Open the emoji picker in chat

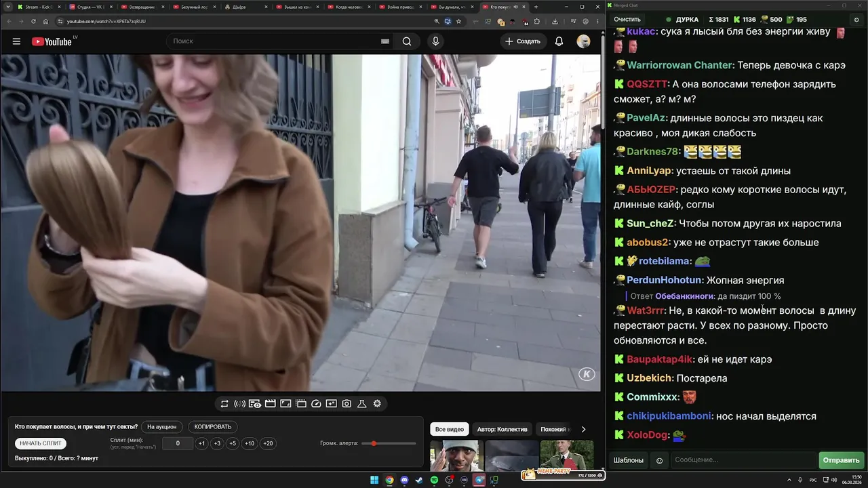659,460
